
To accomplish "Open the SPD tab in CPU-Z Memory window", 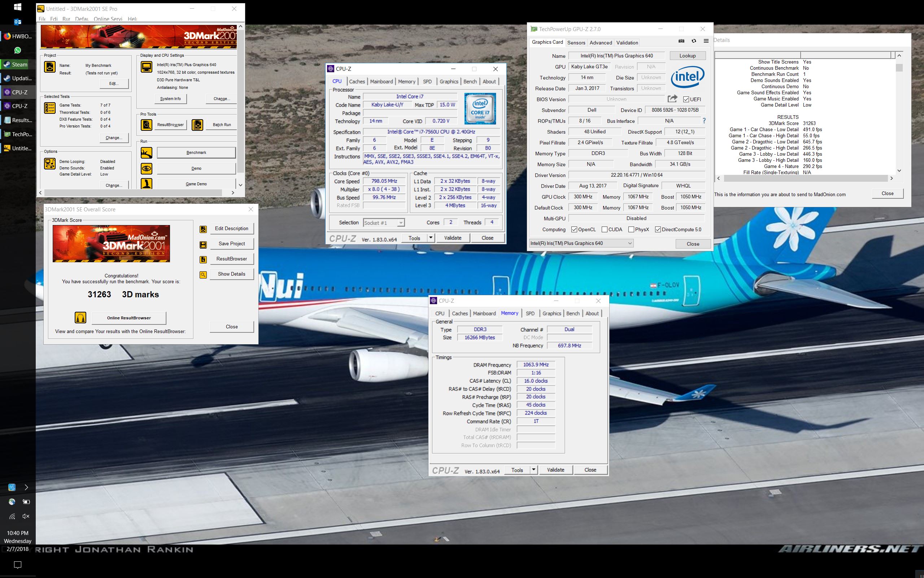I will pyautogui.click(x=530, y=314).
